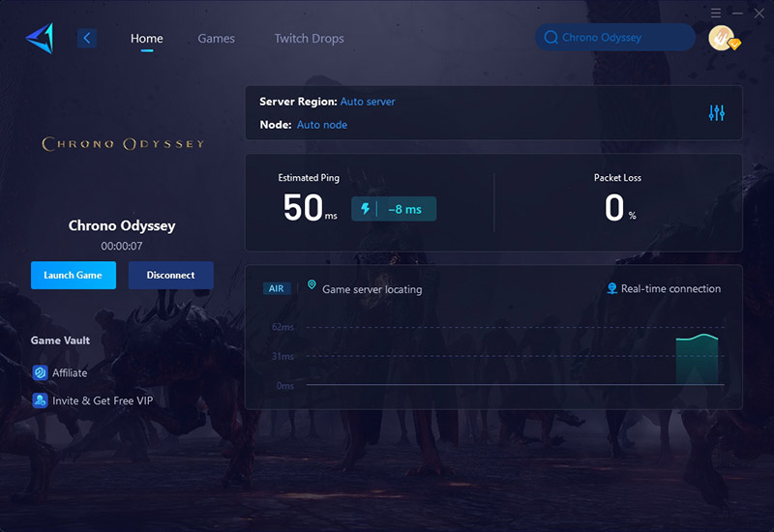Click the Disconnect button
Image resolution: width=774 pixels, height=532 pixels.
coord(171,276)
